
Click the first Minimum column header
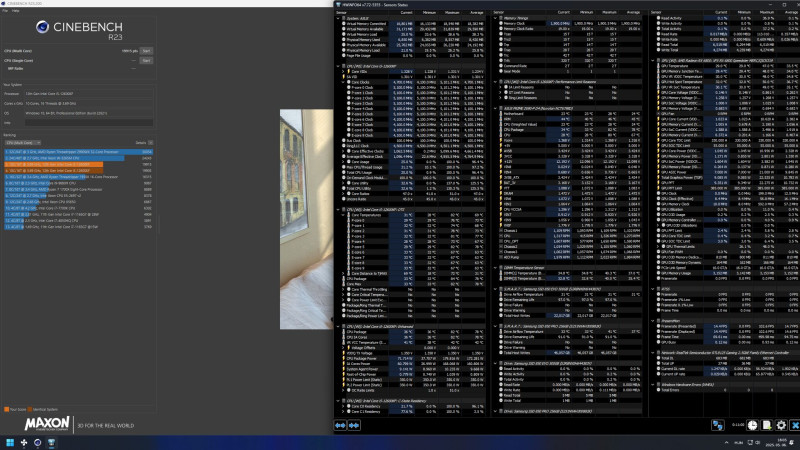point(429,13)
